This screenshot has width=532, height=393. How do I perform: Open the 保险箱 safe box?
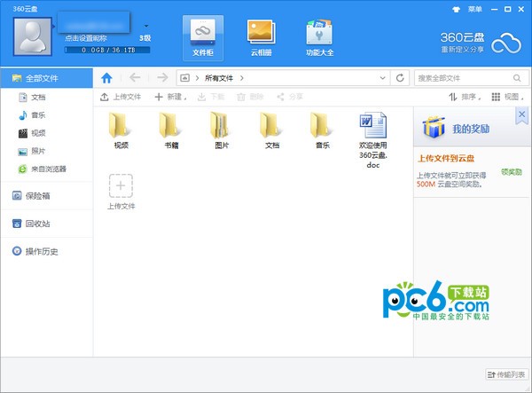[x=31, y=196]
